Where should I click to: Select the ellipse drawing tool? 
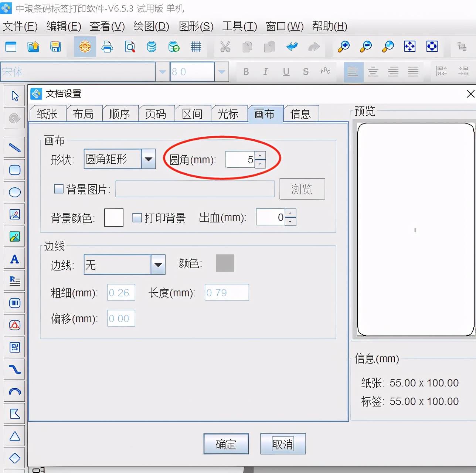click(x=14, y=192)
